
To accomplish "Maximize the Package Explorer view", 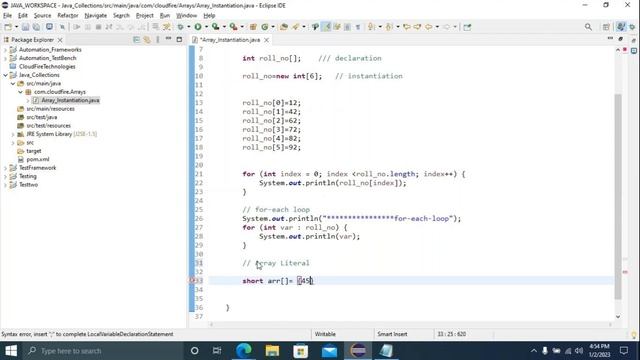I will (x=179, y=39).
